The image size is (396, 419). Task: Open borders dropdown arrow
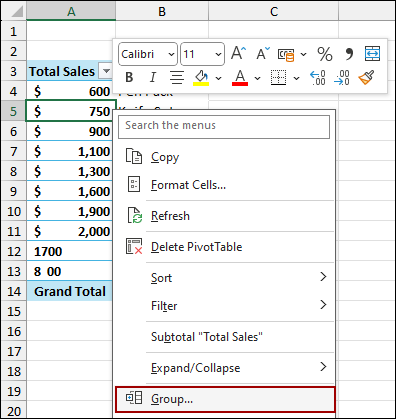tap(296, 78)
